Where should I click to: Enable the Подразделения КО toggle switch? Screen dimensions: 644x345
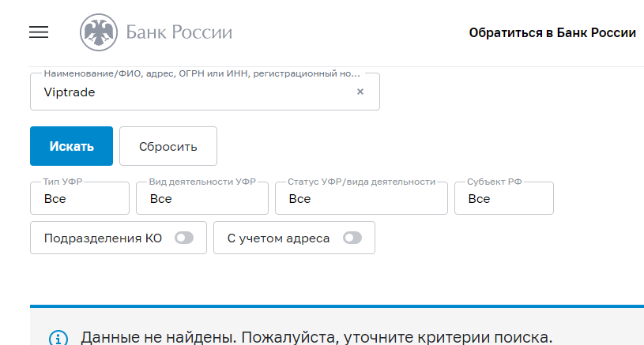[x=184, y=238]
